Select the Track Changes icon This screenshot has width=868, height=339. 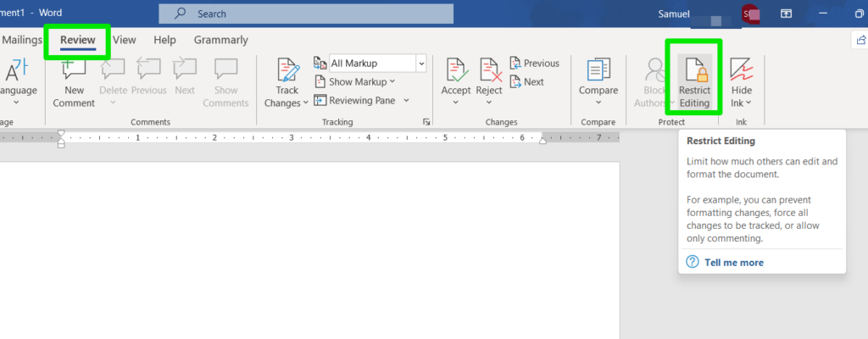(287, 70)
